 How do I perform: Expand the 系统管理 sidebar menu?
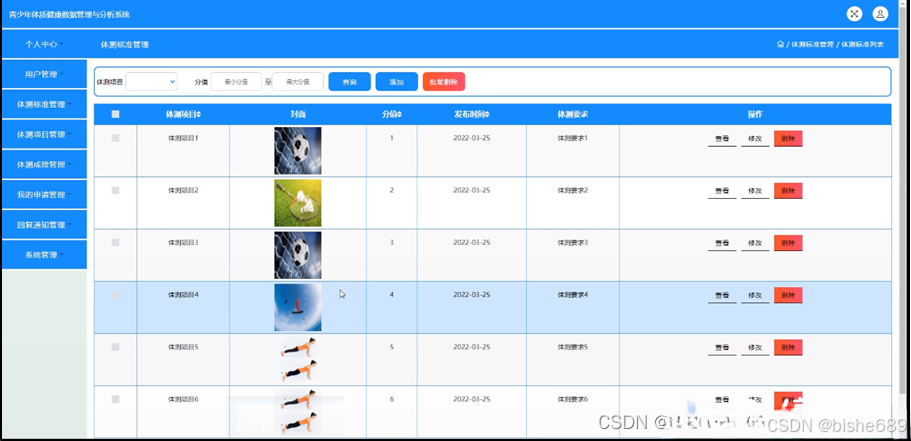(x=44, y=255)
